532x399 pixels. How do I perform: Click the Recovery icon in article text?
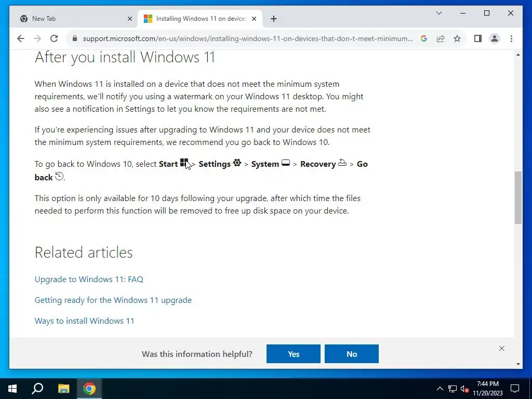tap(342, 163)
